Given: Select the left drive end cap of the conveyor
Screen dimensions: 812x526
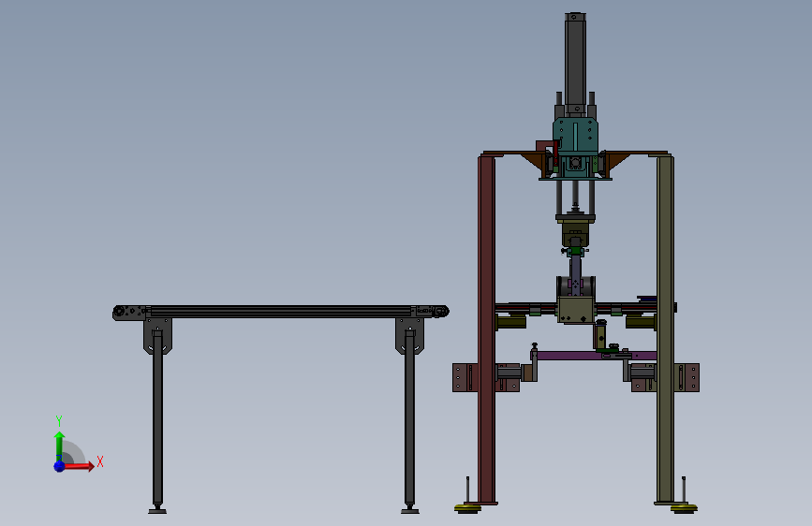Looking at the screenshot, I should (129, 313).
